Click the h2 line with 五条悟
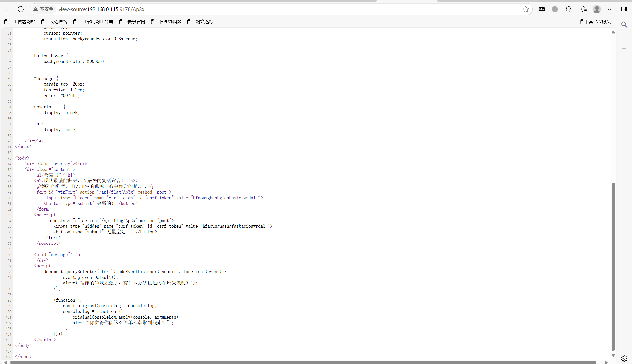 click(x=86, y=181)
